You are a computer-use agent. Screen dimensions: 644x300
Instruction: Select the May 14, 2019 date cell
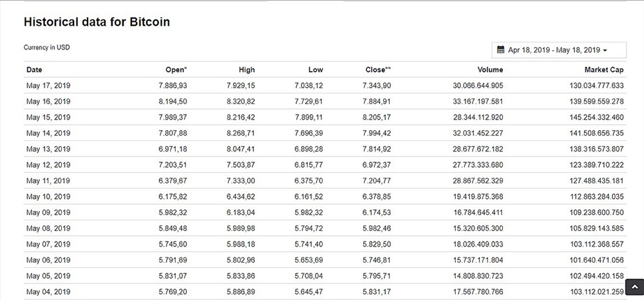click(48, 133)
